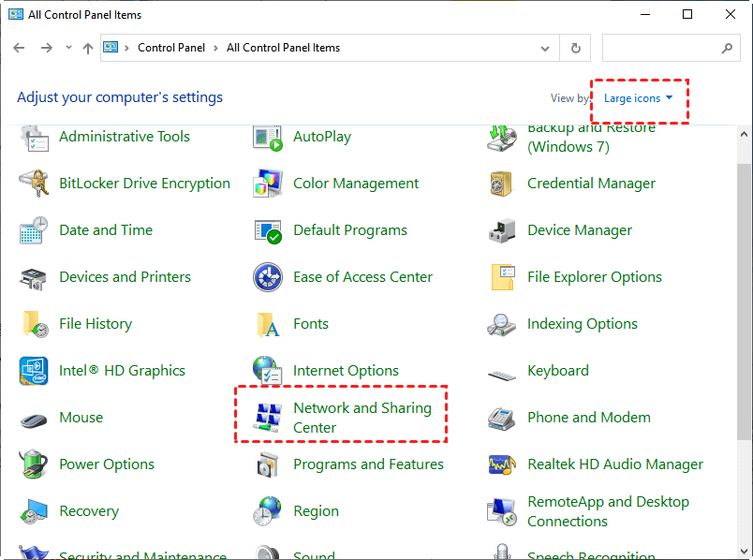Refresh the Control Panel view
Screen dimensions: 753x560
pos(575,48)
